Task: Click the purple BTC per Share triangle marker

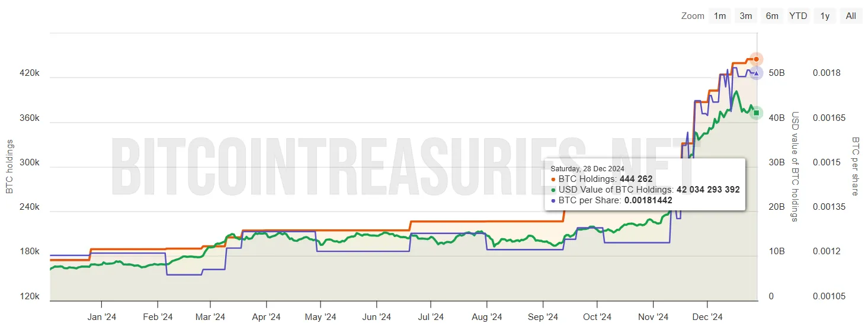Action: (x=756, y=73)
